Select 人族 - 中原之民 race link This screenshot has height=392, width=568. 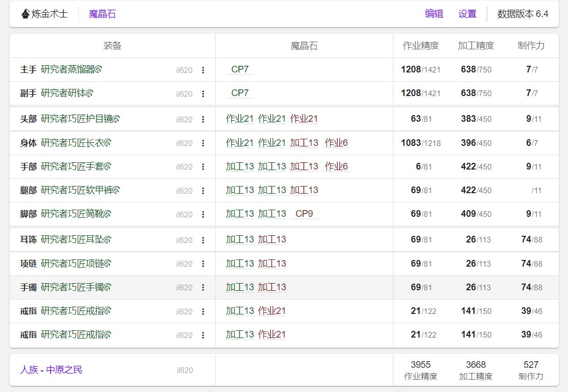click(x=51, y=369)
